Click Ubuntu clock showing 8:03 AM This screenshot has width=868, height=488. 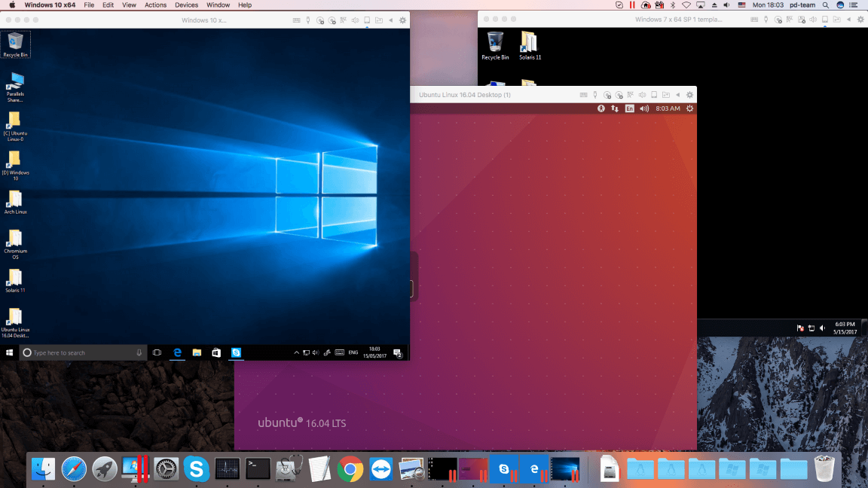click(668, 108)
